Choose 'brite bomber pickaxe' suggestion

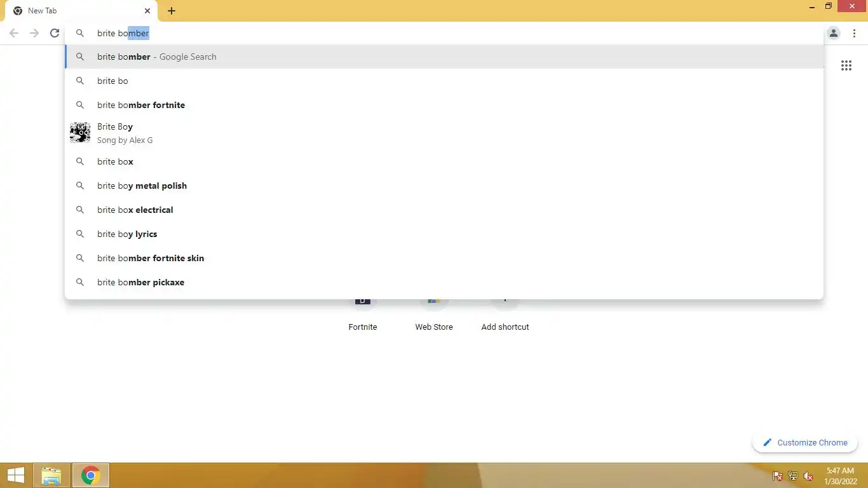[444, 282]
